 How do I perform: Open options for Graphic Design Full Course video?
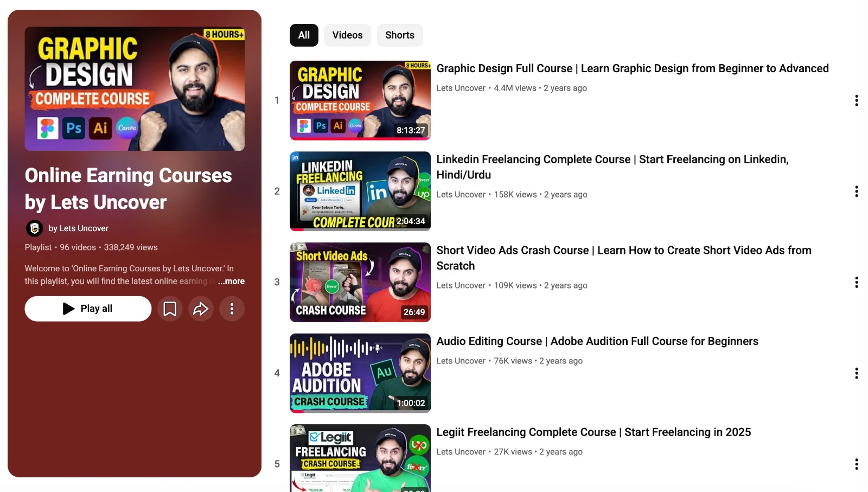tap(856, 100)
